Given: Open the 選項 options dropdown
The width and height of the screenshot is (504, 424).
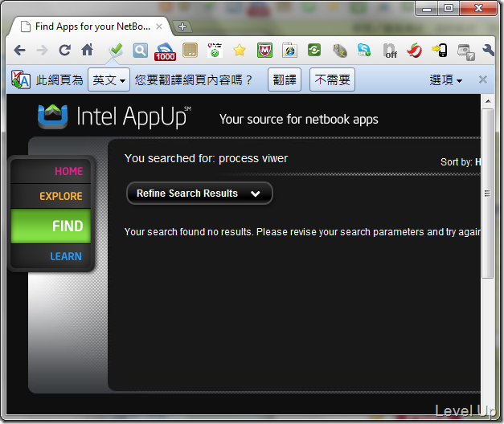Looking at the screenshot, I should [446, 80].
